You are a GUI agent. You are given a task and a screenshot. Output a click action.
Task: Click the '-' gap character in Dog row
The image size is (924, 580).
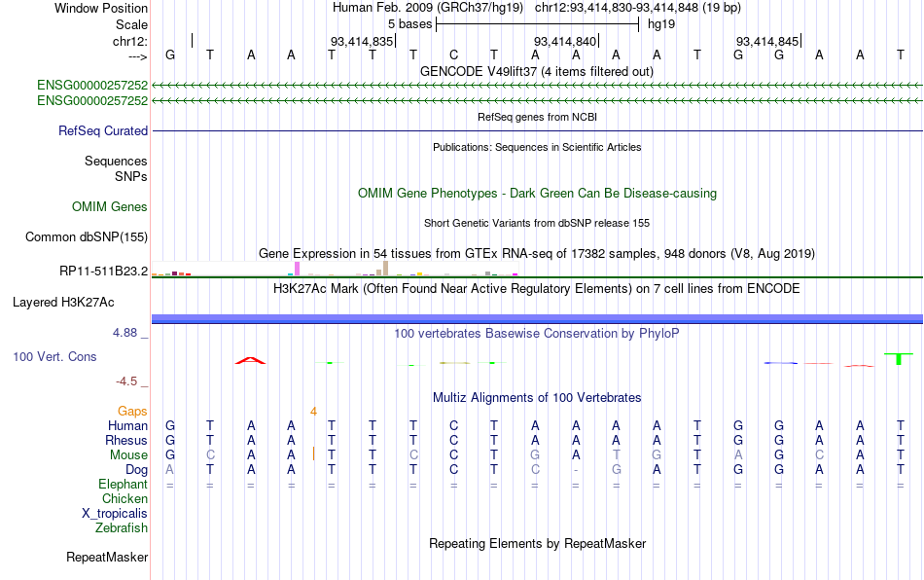576,470
